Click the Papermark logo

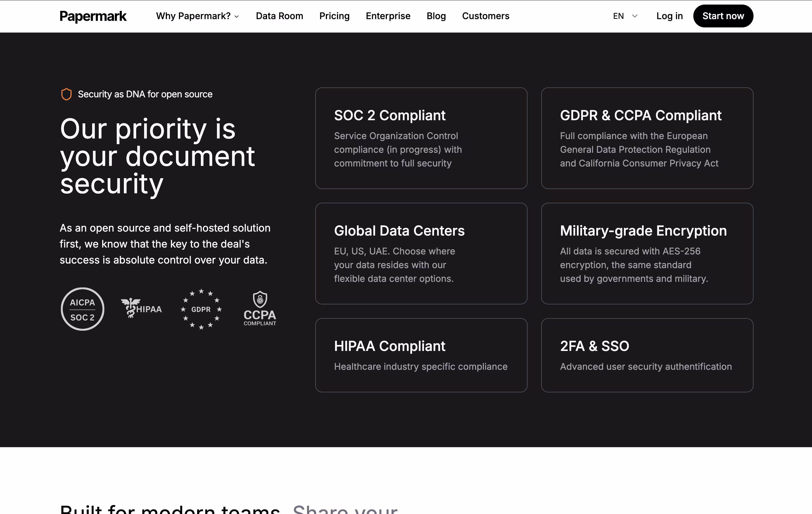[93, 16]
